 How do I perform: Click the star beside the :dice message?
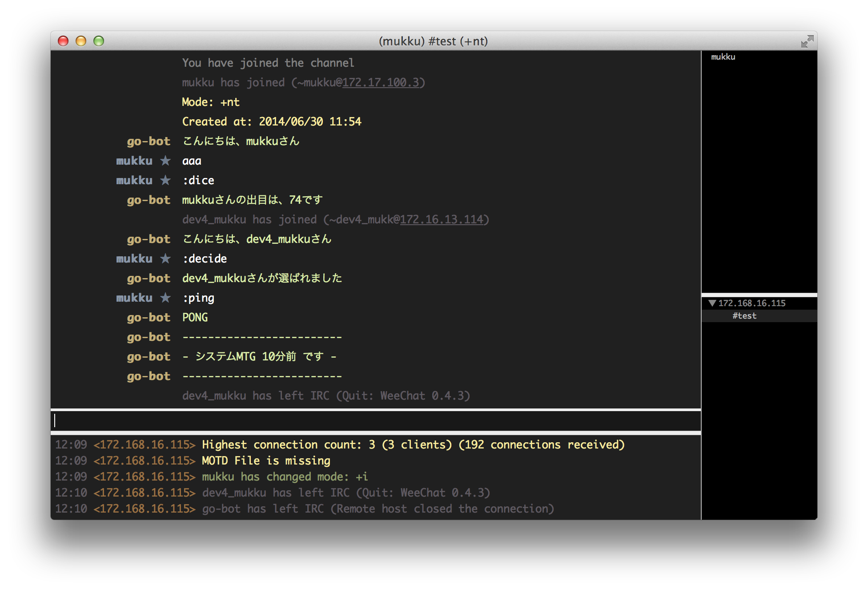coord(165,180)
